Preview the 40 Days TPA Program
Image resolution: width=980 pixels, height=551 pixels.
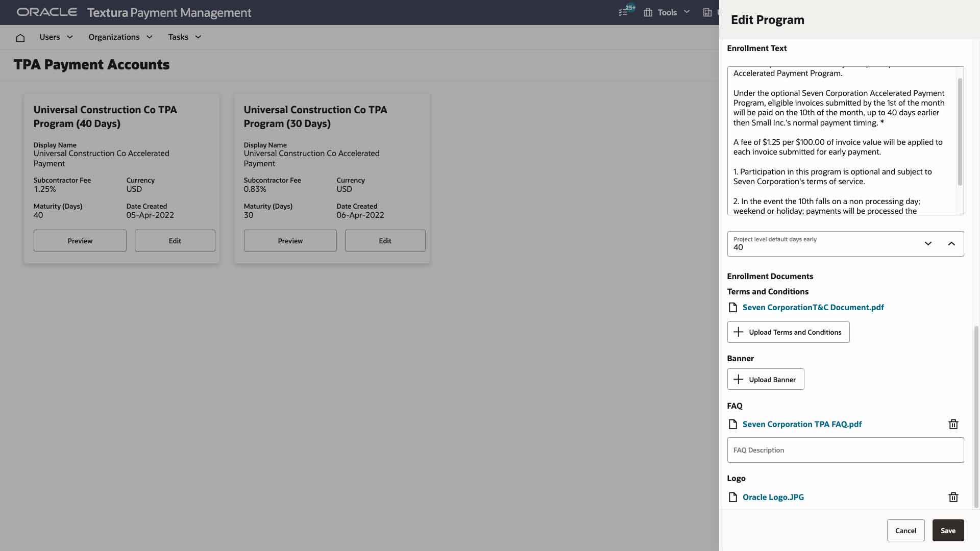point(80,240)
